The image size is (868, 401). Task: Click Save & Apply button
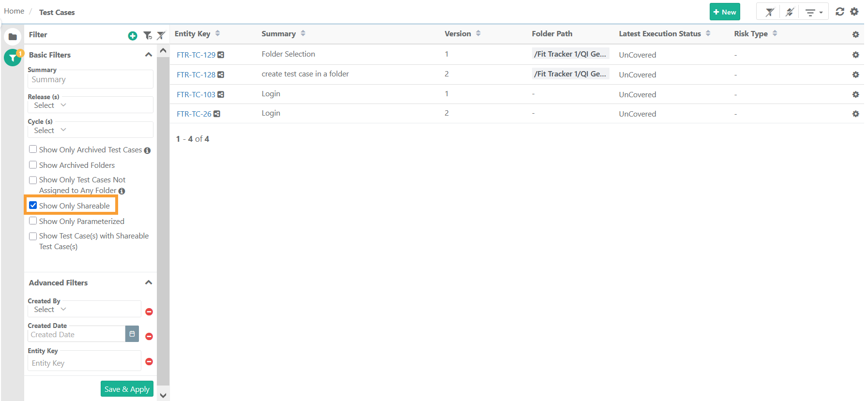coord(127,389)
